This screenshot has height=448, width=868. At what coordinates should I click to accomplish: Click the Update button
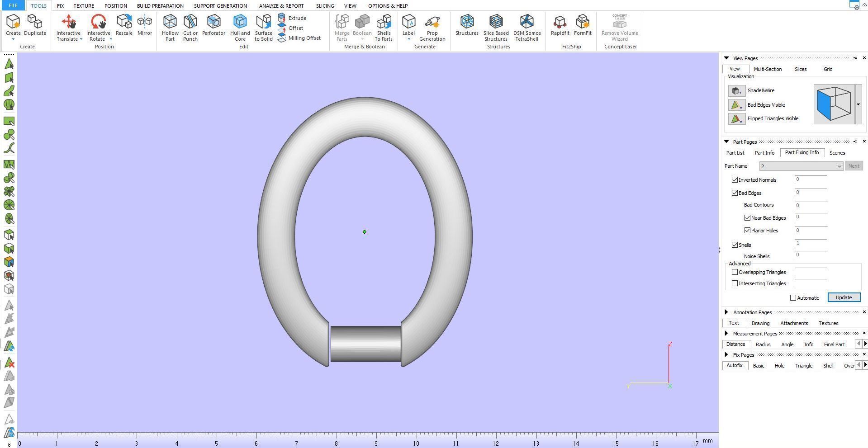(x=844, y=297)
